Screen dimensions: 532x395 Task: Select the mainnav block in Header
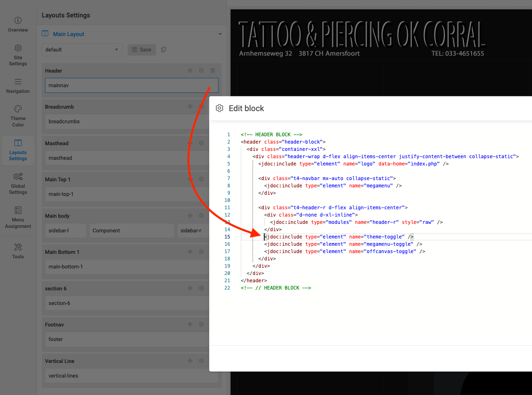[131, 86]
